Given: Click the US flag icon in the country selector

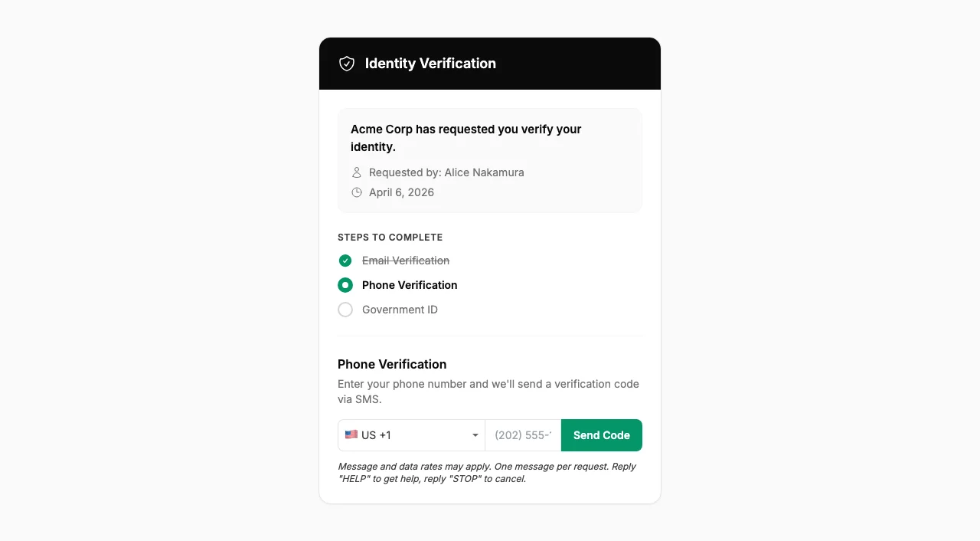Looking at the screenshot, I should pyautogui.click(x=351, y=434).
